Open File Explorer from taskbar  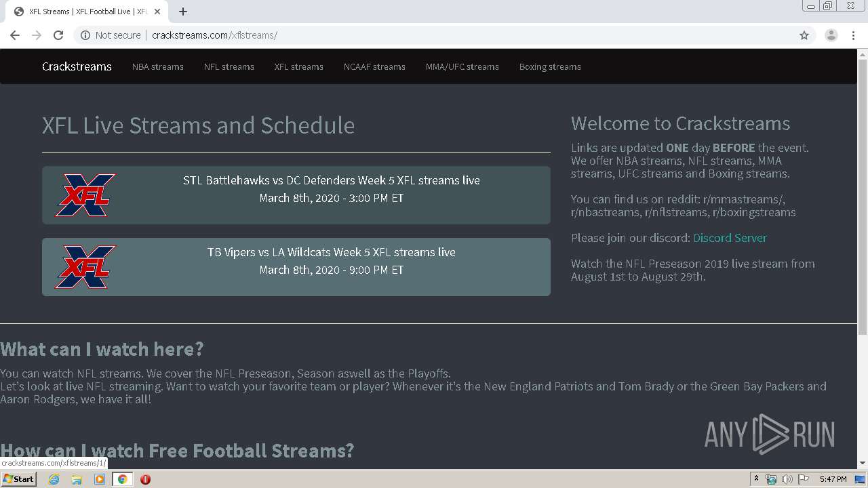tap(77, 479)
